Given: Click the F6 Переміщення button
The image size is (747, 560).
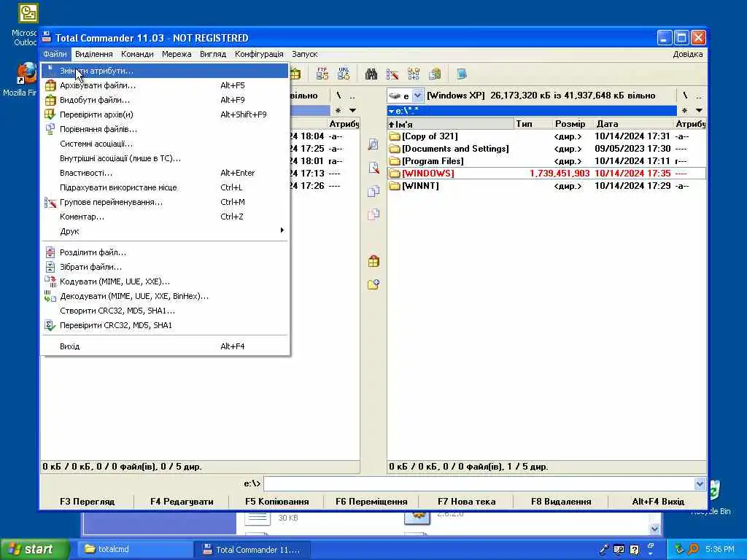Looking at the screenshot, I should [x=371, y=502].
